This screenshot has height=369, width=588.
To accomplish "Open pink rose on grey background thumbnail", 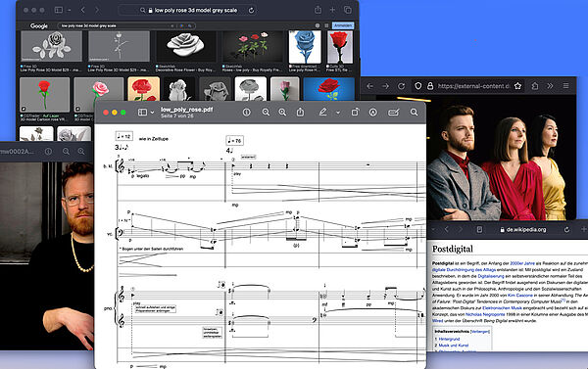I will pos(99,94).
